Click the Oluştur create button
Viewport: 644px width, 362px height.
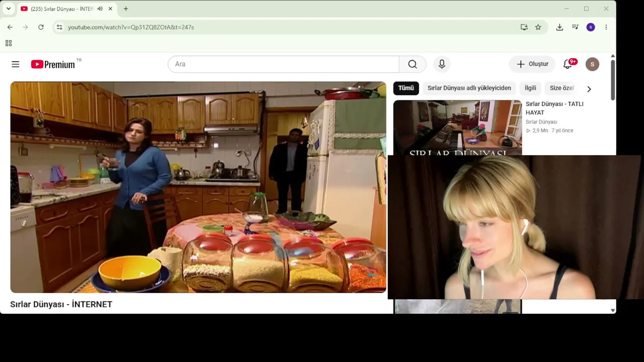point(532,64)
